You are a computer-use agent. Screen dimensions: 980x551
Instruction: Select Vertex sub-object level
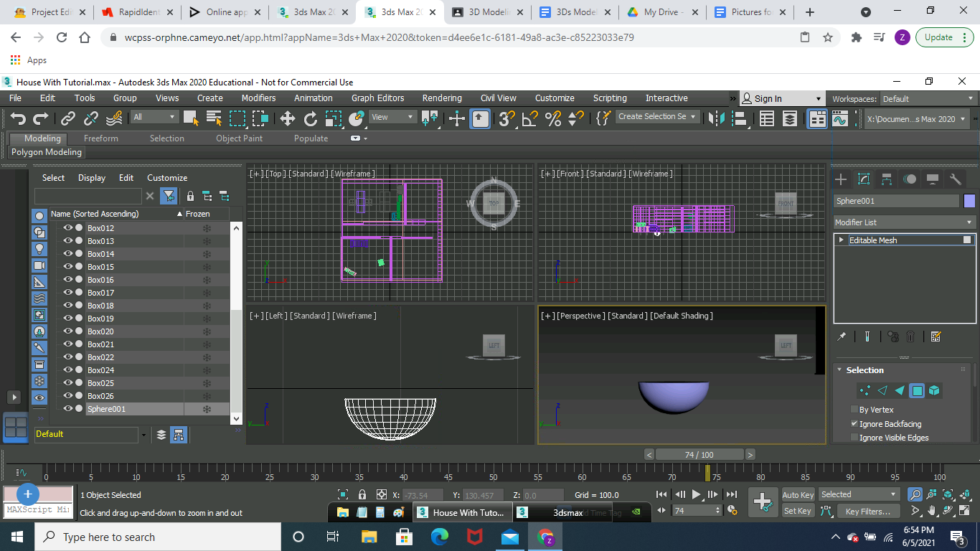tap(864, 390)
